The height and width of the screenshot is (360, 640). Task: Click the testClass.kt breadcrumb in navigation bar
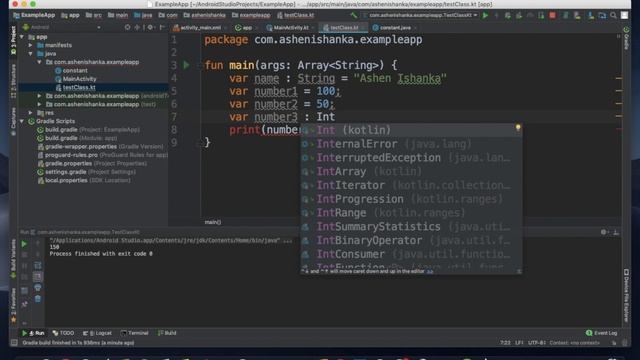(296, 16)
